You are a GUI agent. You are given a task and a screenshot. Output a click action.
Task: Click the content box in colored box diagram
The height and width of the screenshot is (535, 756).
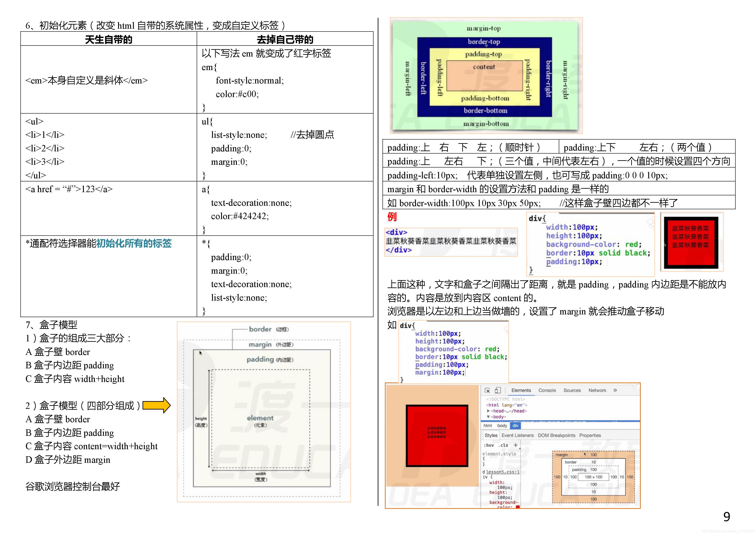pyautogui.click(x=484, y=76)
